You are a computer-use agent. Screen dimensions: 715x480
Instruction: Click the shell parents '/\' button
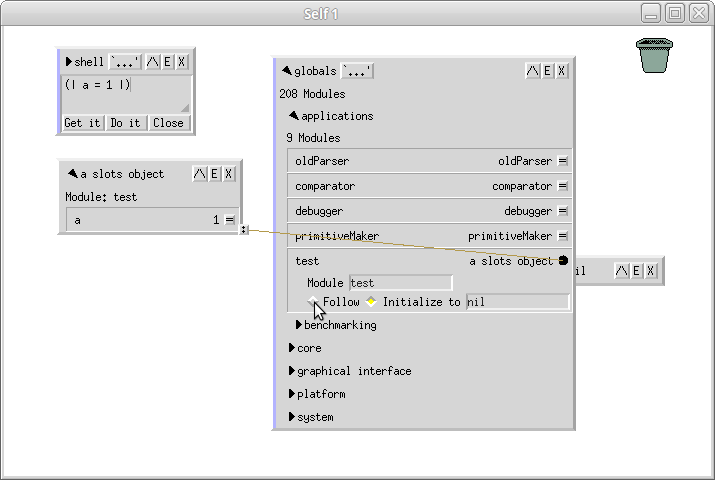coord(153,62)
